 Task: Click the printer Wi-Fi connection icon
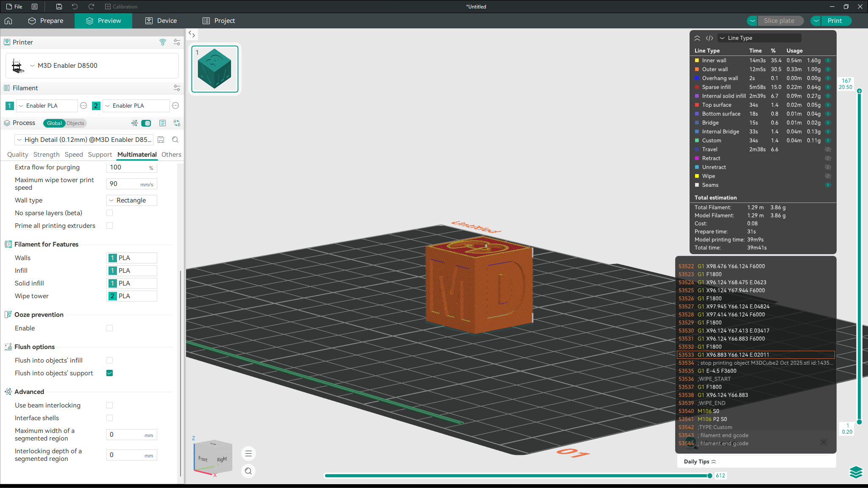click(x=163, y=42)
